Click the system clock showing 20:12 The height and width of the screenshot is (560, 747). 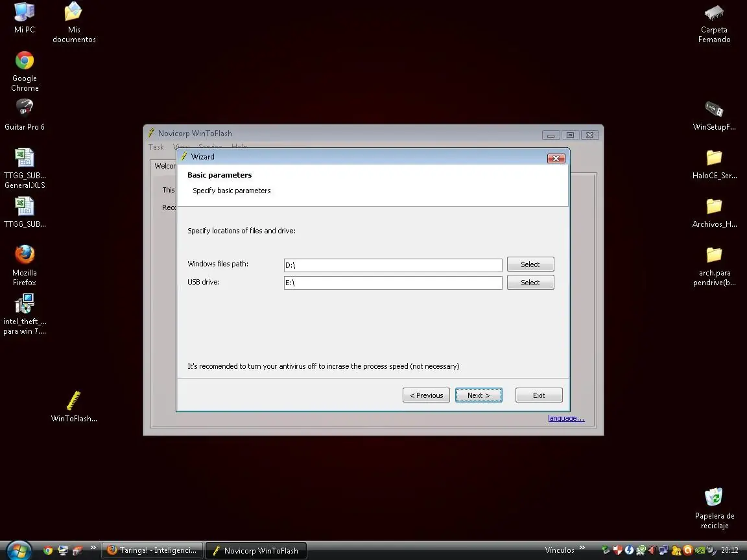pos(729,550)
